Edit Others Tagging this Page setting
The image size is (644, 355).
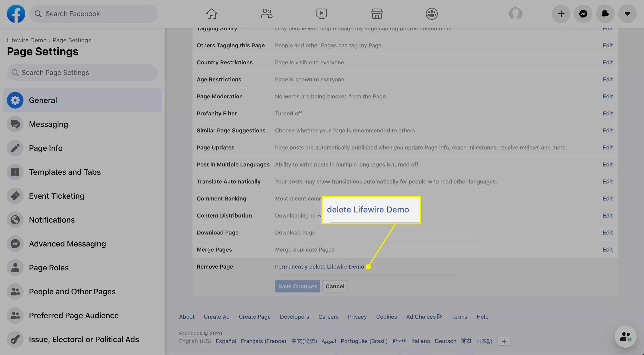pyautogui.click(x=607, y=46)
